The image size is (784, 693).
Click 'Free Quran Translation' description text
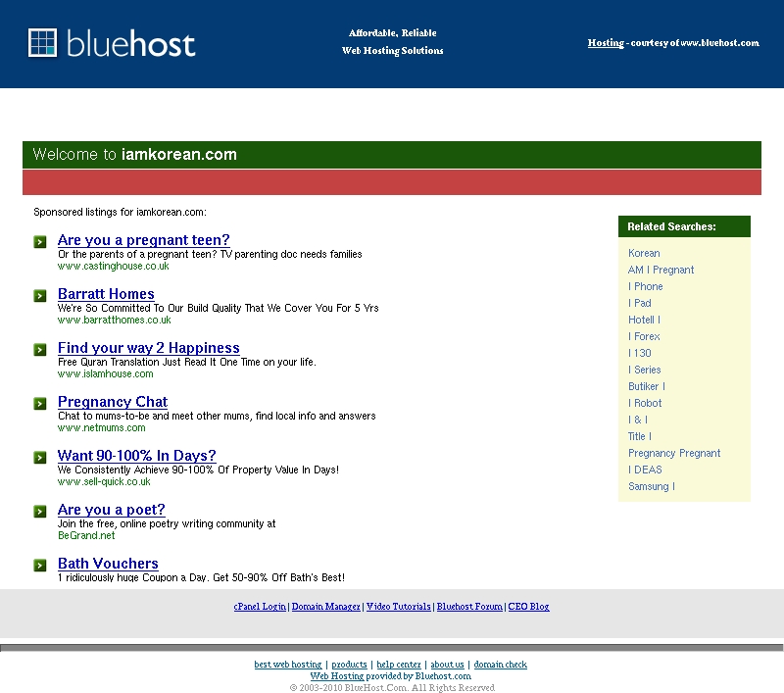pos(187,362)
